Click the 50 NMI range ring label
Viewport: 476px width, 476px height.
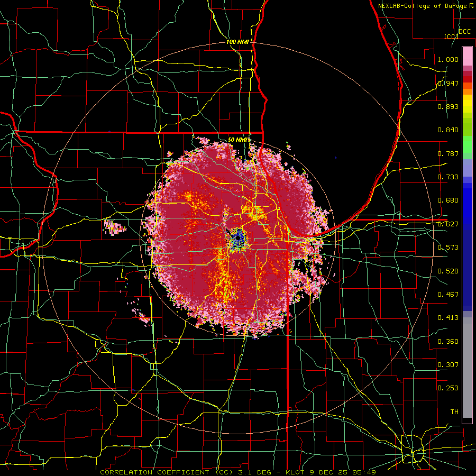239,140
